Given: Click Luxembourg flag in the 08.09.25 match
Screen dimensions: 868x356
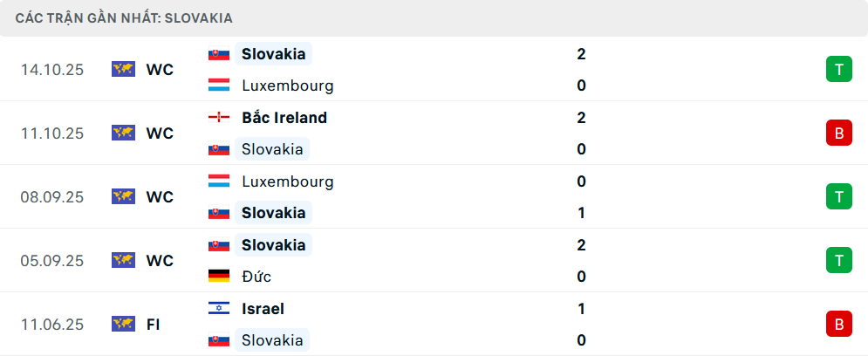Looking at the screenshot, I should coord(219,181).
